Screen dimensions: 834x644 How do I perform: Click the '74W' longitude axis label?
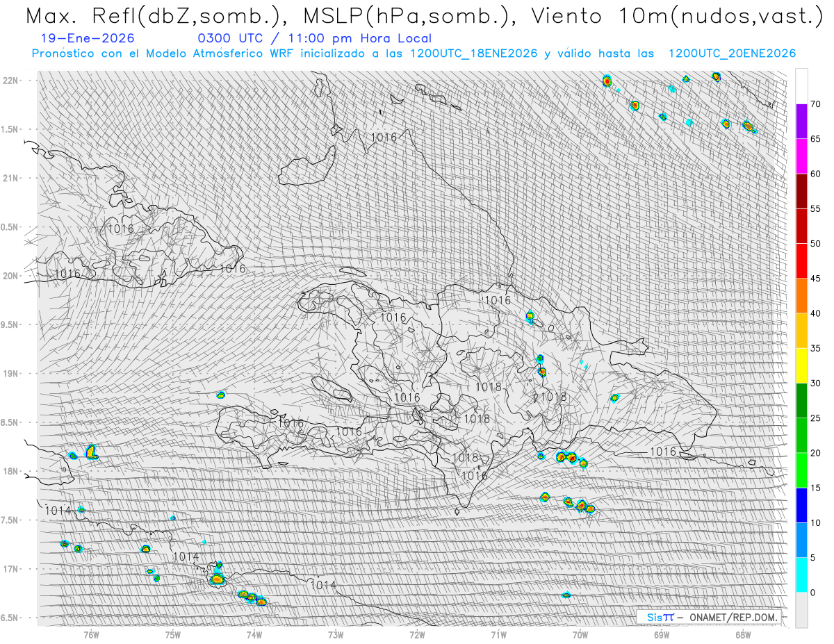point(254,634)
